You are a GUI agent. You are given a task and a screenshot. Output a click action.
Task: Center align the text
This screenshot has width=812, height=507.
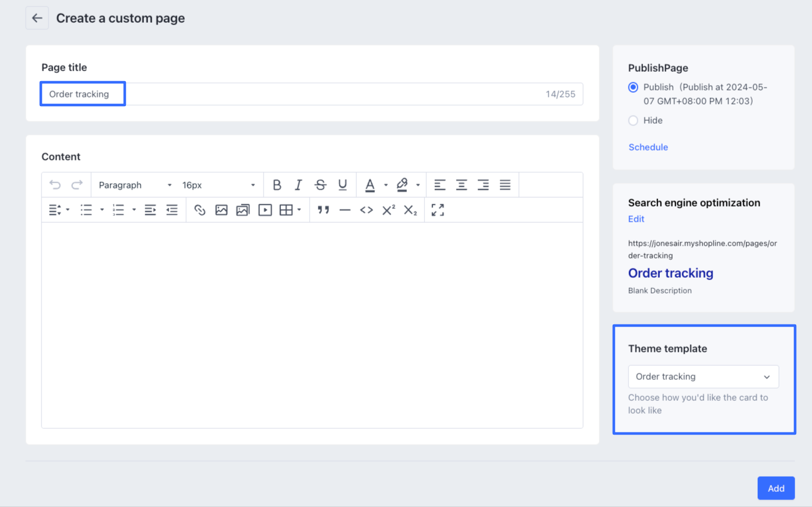point(461,185)
